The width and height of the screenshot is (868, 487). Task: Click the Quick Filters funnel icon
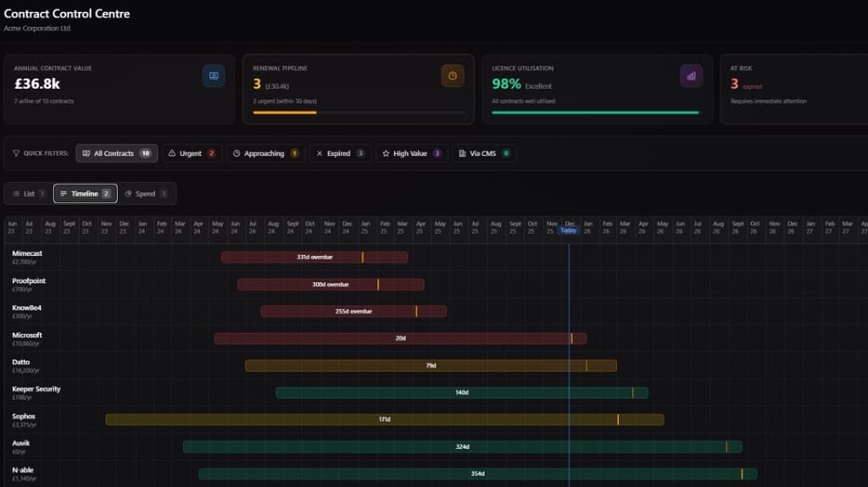(x=16, y=153)
